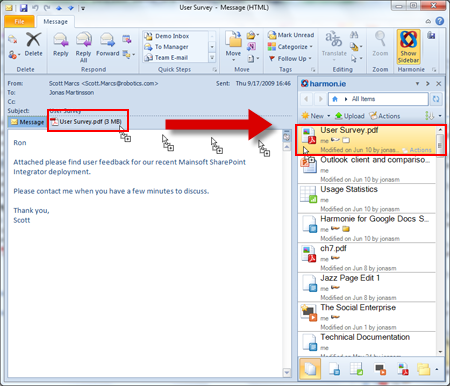Open the Outlook Help icon
Screen dimensions: 450x386
(x=440, y=21)
